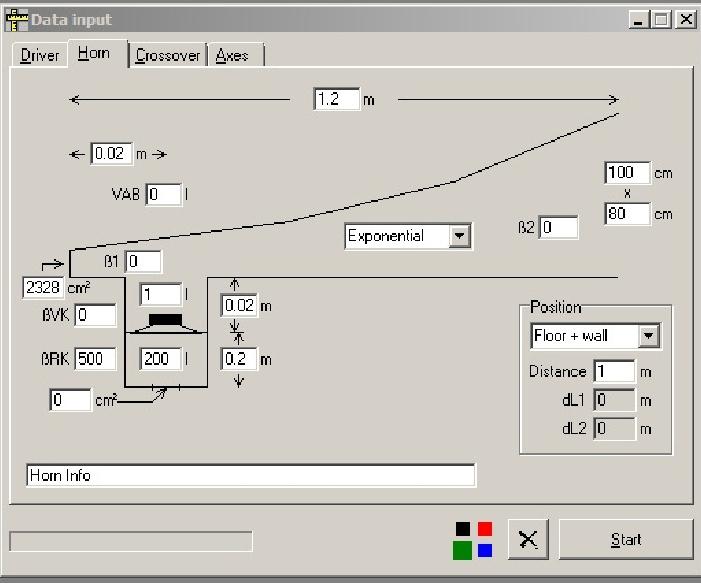Close the Data input window
Image resolution: width=701 pixels, height=583 pixels.
686,20
